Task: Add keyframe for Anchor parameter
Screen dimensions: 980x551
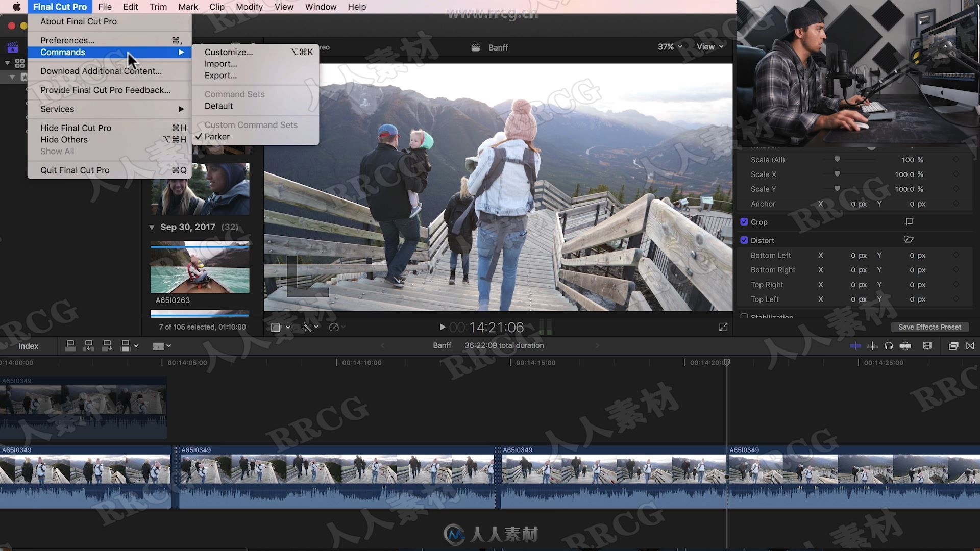Action: 956,204
